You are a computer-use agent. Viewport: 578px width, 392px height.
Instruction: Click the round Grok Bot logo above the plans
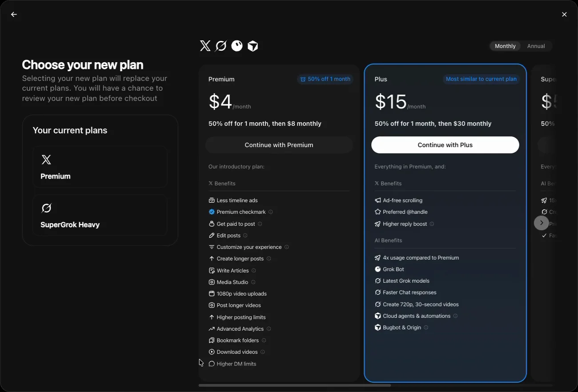click(x=237, y=46)
